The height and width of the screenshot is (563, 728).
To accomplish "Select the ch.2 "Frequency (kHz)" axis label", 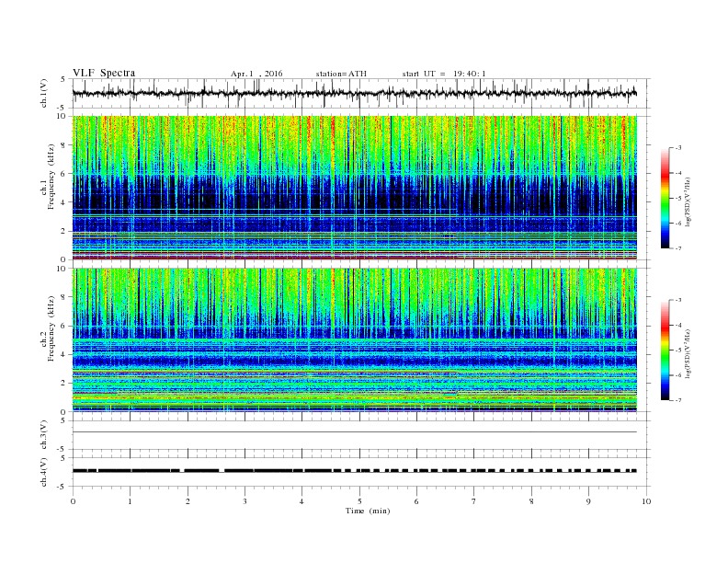I will coord(51,328).
